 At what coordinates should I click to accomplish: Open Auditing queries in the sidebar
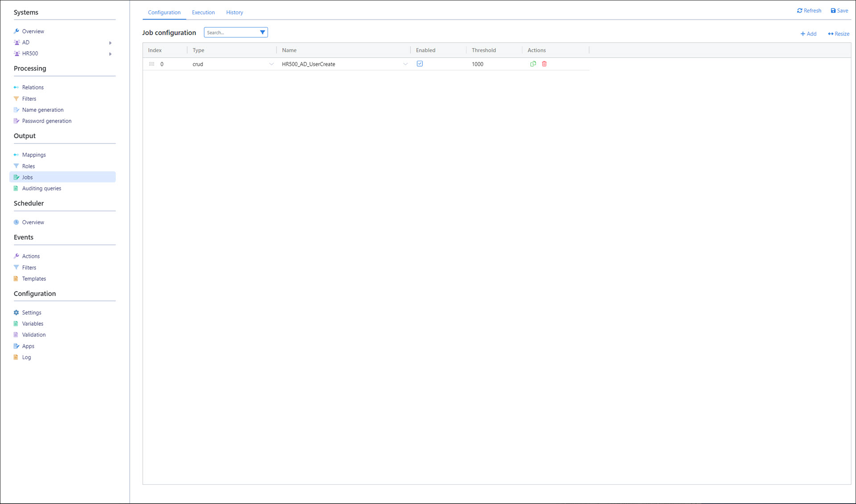click(41, 188)
